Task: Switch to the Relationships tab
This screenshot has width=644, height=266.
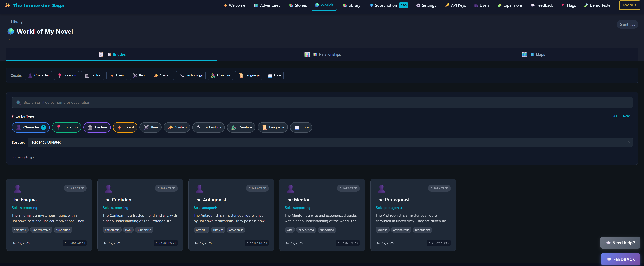Action: click(329, 55)
